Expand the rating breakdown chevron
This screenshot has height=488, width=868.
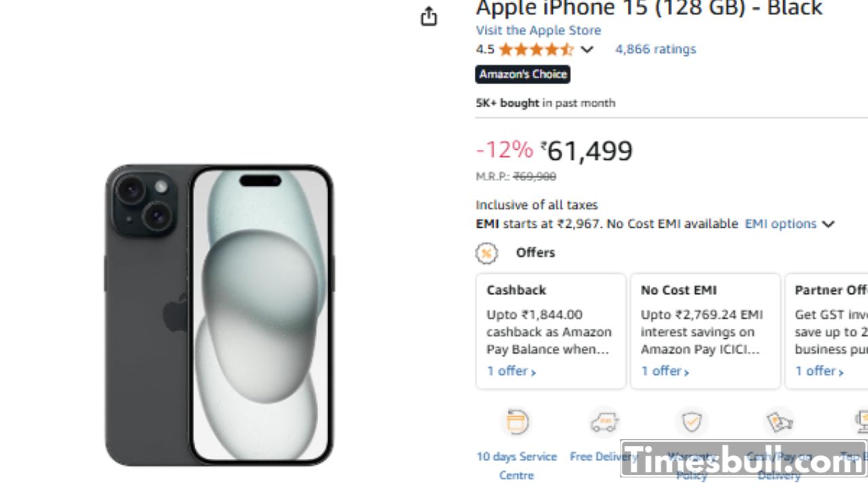click(x=587, y=49)
